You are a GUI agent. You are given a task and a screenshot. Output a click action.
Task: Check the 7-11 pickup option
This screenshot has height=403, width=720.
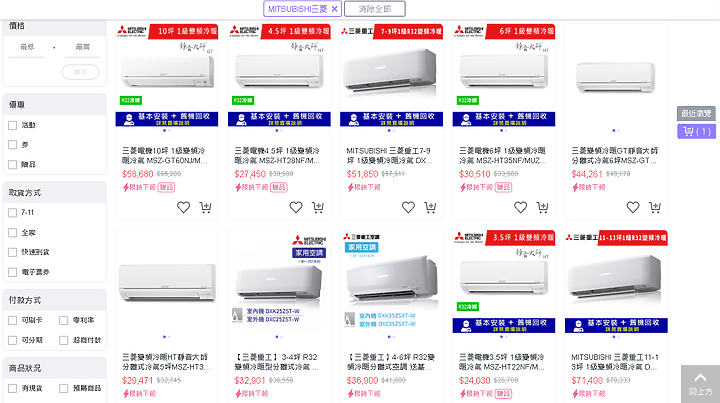tap(13, 213)
